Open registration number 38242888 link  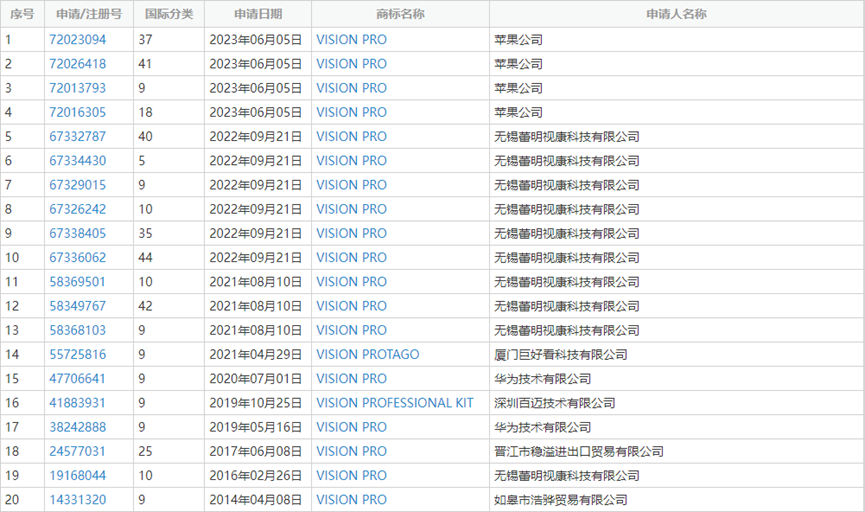[x=77, y=428]
